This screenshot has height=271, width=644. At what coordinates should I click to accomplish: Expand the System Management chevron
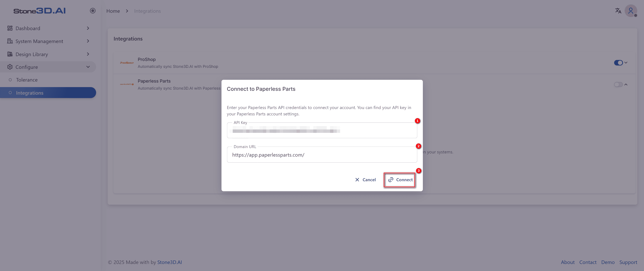coord(88,41)
